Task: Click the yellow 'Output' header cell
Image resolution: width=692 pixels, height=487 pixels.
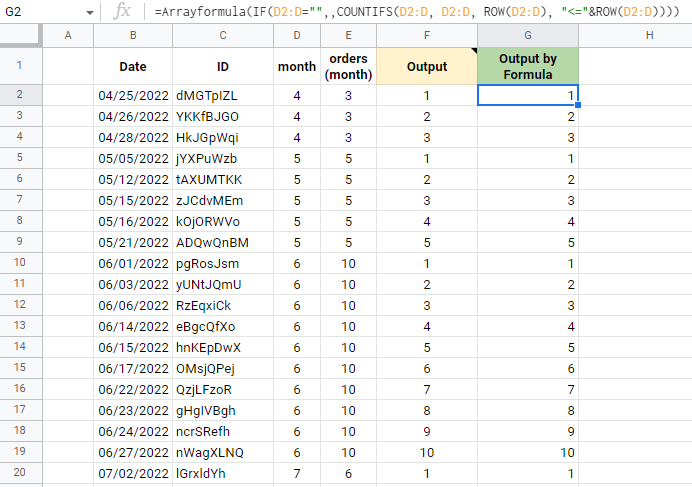Action: coord(427,66)
